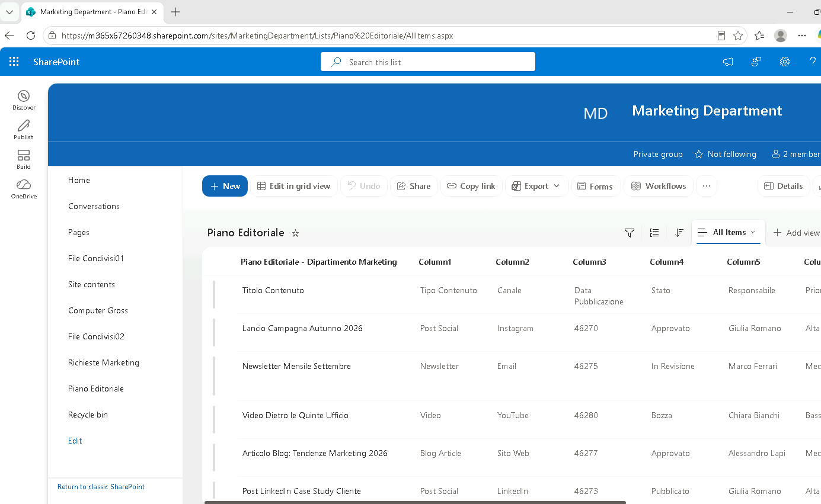Open item Video Dietro le Quinte Ufficio

click(x=295, y=415)
